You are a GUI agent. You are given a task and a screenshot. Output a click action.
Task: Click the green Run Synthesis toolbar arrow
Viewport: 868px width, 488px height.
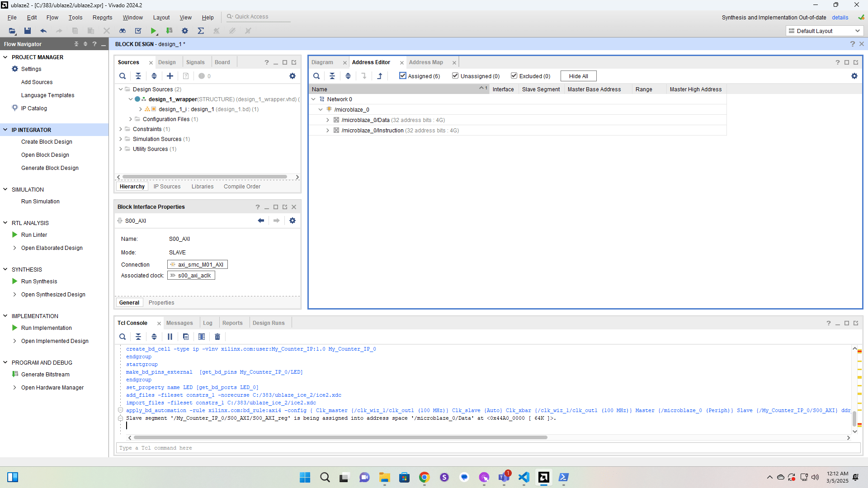pyautogui.click(x=154, y=31)
